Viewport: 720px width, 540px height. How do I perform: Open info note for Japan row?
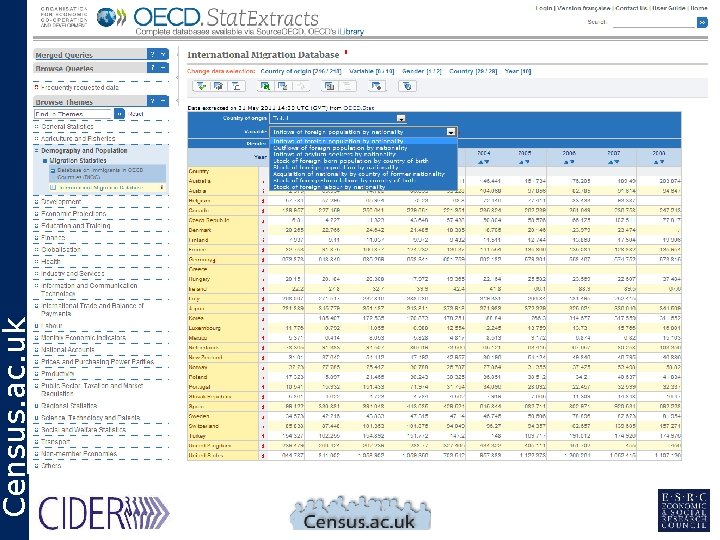pos(263,308)
